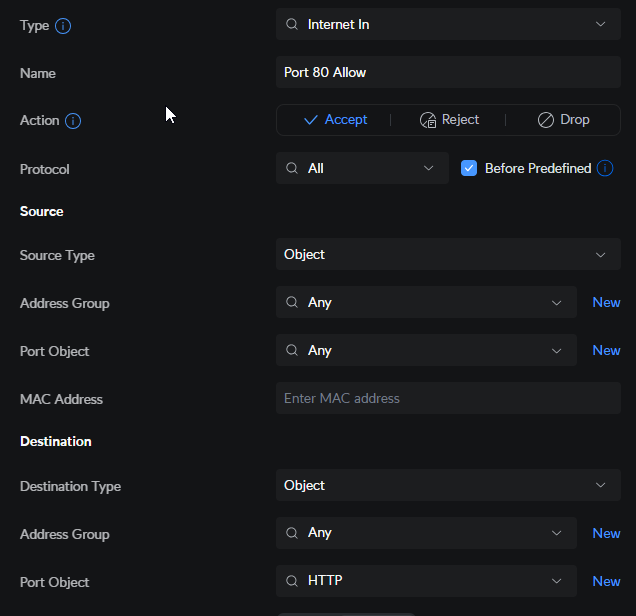Image resolution: width=636 pixels, height=616 pixels.
Task: Click the Name field containing Port 80 Allow
Action: (x=448, y=72)
